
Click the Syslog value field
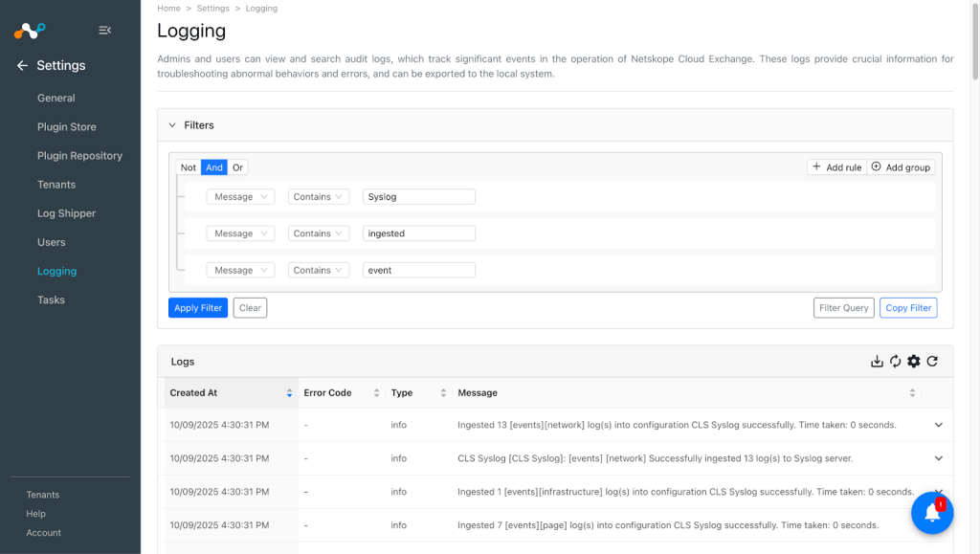point(419,197)
